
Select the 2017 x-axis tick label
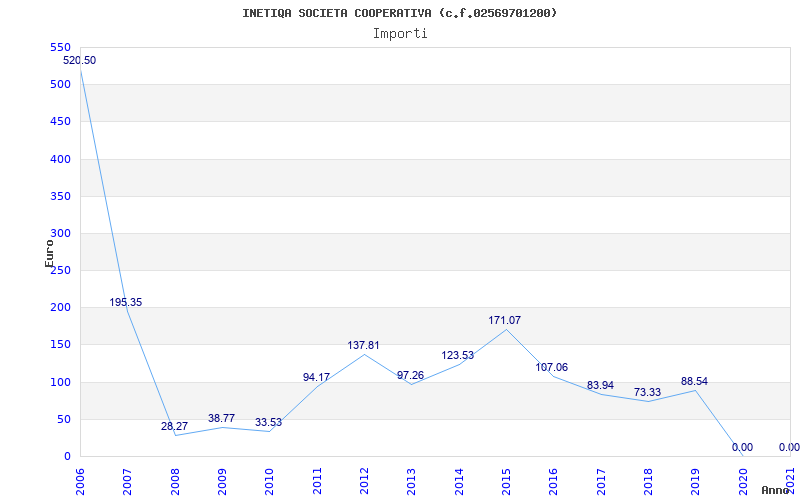pos(601,482)
